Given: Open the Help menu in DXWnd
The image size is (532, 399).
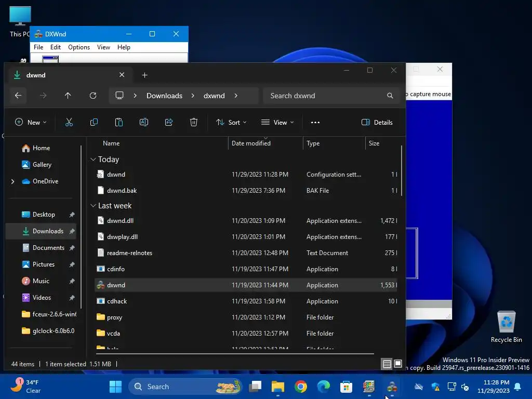Looking at the screenshot, I should pyautogui.click(x=124, y=47).
